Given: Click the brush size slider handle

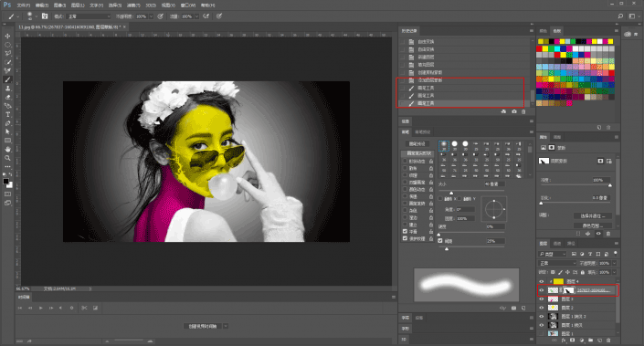Looking at the screenshot, I should click(451, 193).
